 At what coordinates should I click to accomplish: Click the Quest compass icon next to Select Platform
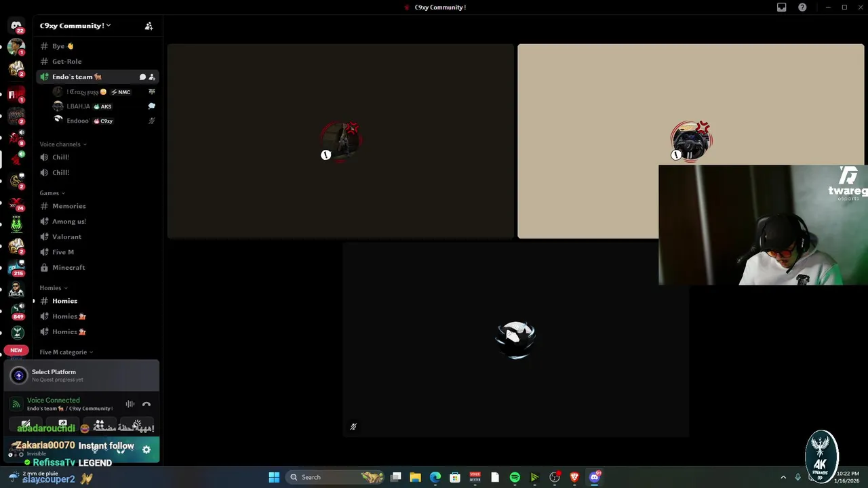click(19, 375)
